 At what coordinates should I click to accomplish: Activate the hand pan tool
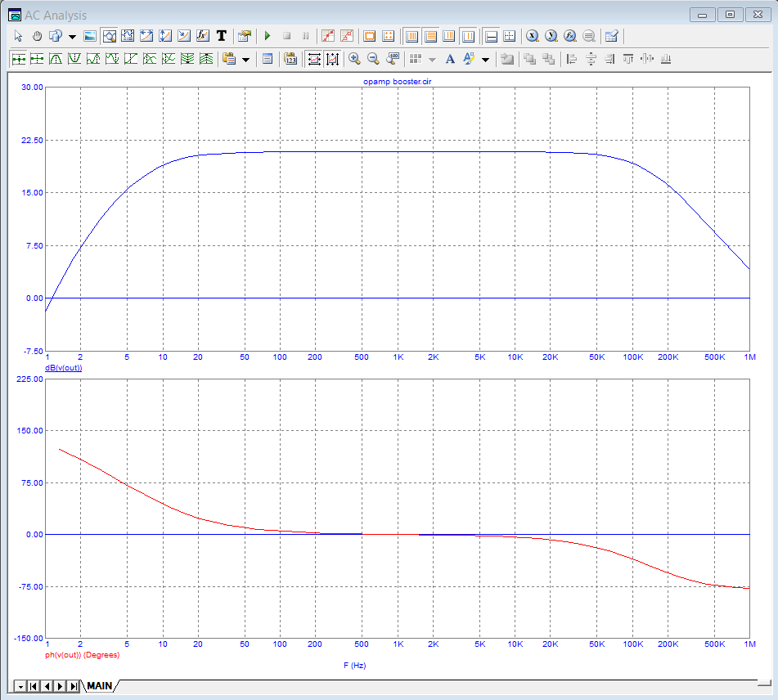click(37, 36)
